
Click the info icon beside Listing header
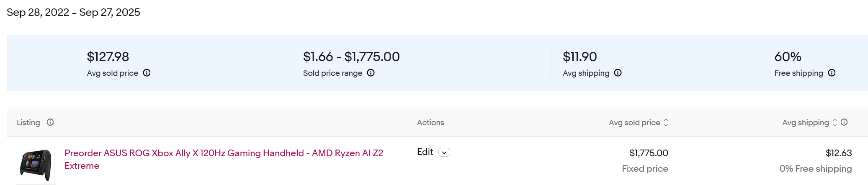[50, 122]
